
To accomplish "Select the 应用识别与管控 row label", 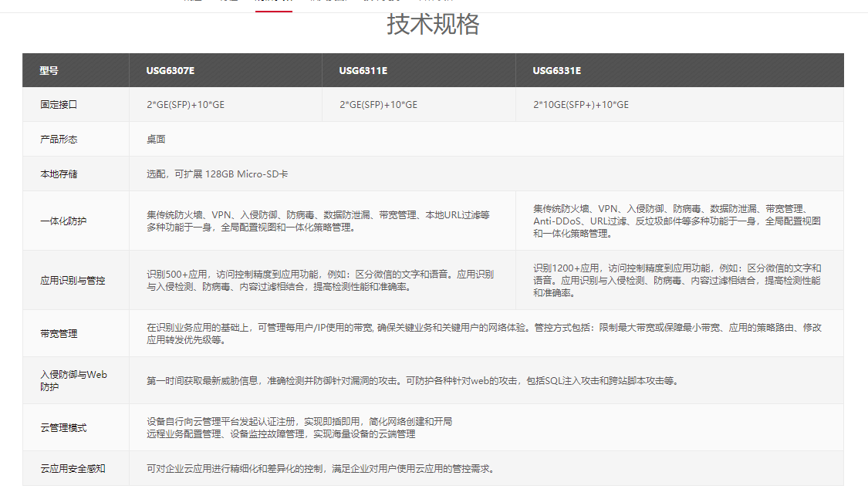I will point(73,281).
